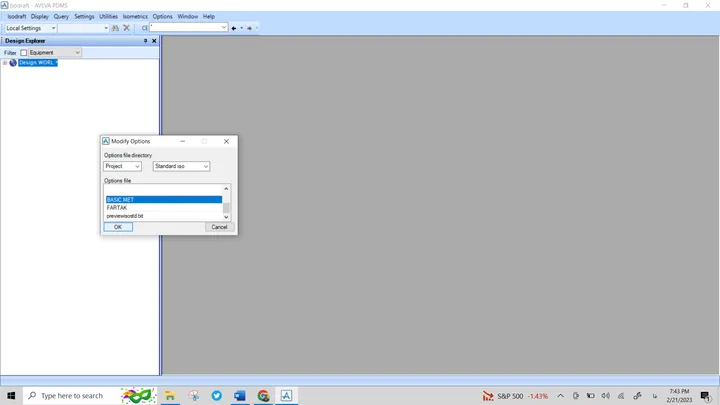720x405 pixels.
Task: Open the CE history dropdown arrow
Action: coord(224,28)
